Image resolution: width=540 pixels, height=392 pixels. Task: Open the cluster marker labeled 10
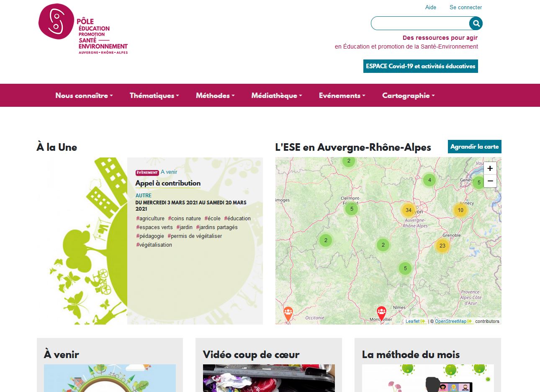[x=460, y=210]
